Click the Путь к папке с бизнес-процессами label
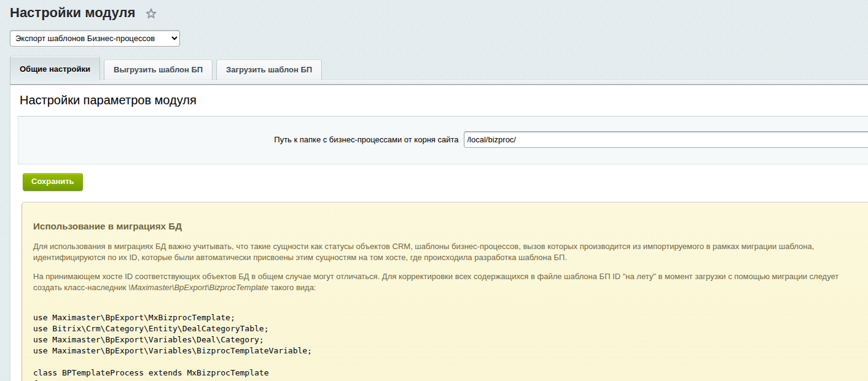 click(x=366, y=140)
